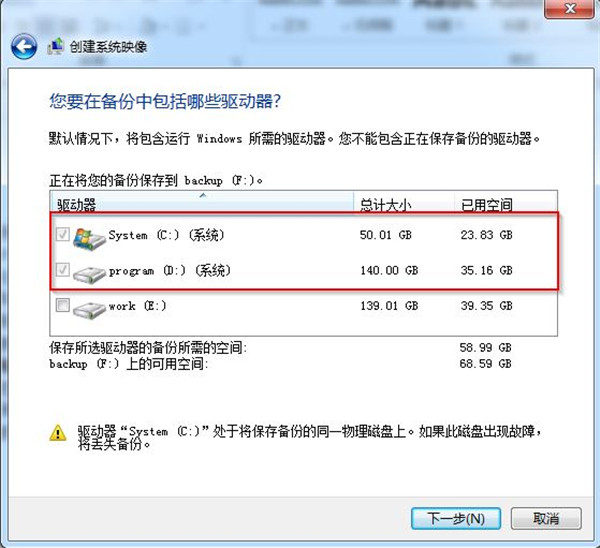Image resolution: width=600 pixels, height=548 pixels.
Task: Click the blue back arrow button
Action: [24, 46]
